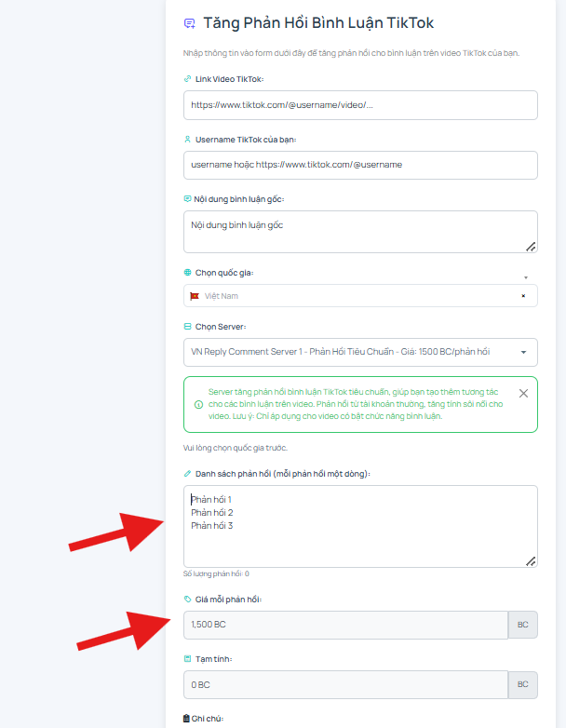This screenshot has width=566, height=728.
Task: Click the user icon beside Username TikTok
Action: click(188, 140)
